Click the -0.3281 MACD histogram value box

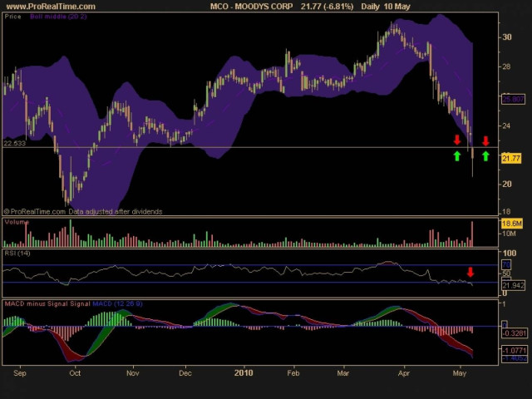click(x=515, y=333)
